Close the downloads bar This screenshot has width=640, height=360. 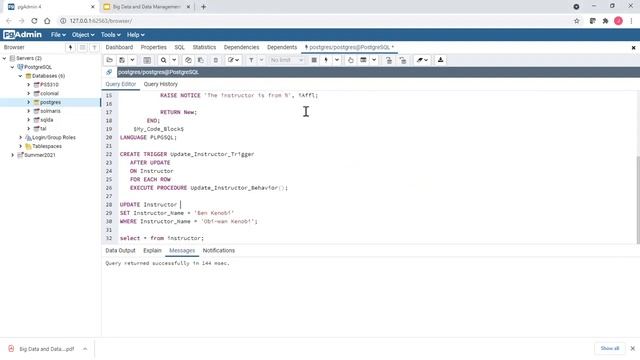tap(633, 349)
